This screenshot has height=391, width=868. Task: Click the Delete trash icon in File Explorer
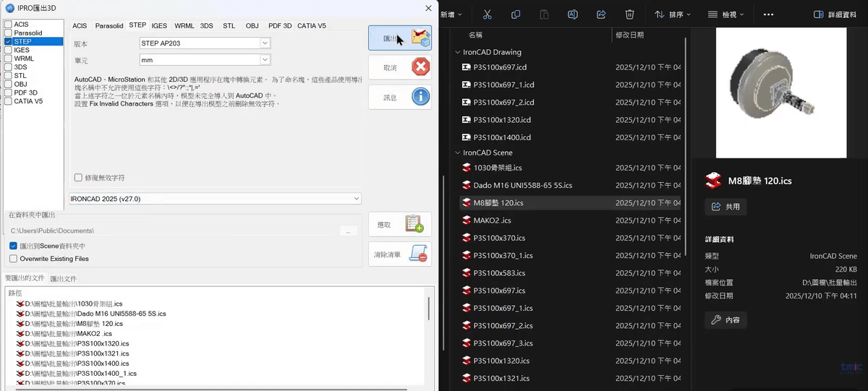[x=630, y=14]
